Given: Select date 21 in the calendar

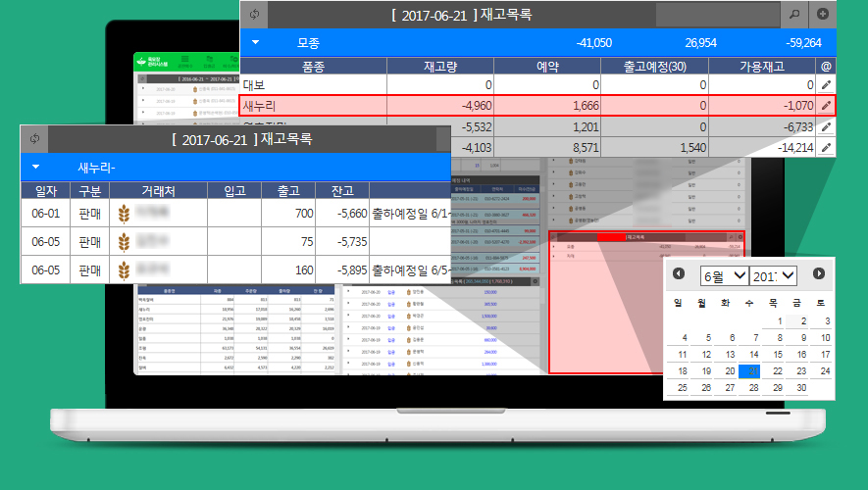Looking at the screenshot, I should (x=750, y=370).
